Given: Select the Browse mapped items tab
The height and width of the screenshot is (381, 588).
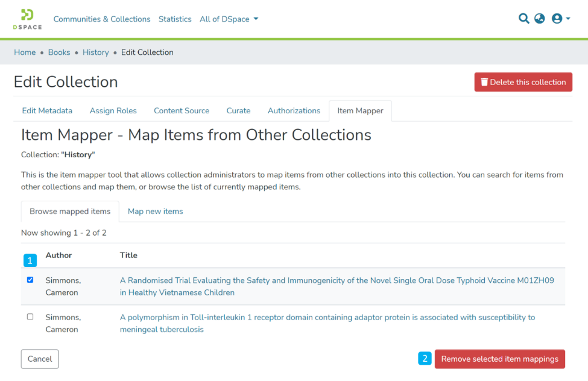Looking at the screenshot, I should point(70,212).
